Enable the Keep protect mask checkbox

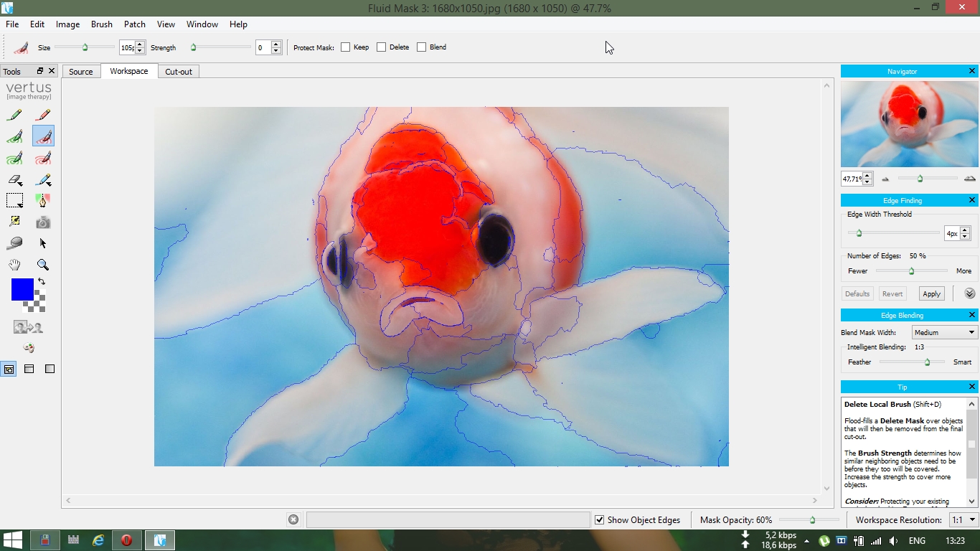click(346, 47)
